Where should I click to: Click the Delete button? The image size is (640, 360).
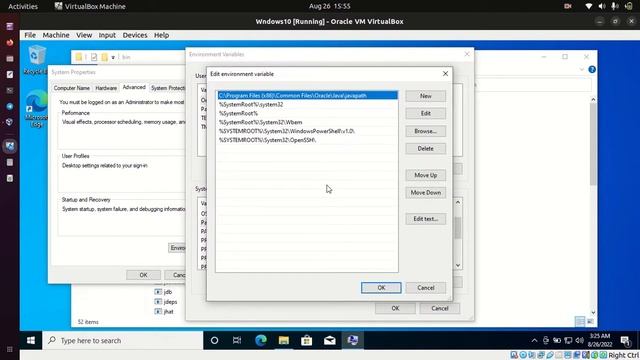click(x=426, y=149)
